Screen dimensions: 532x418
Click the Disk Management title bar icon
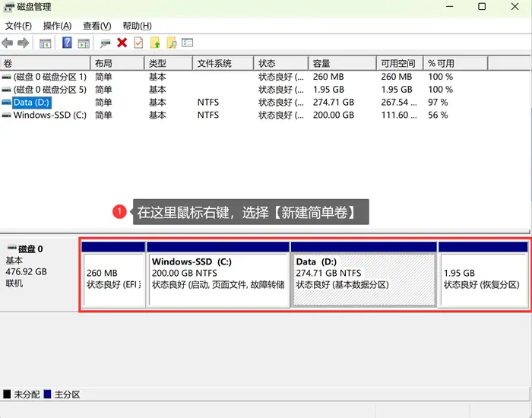(x=9, y=7)
